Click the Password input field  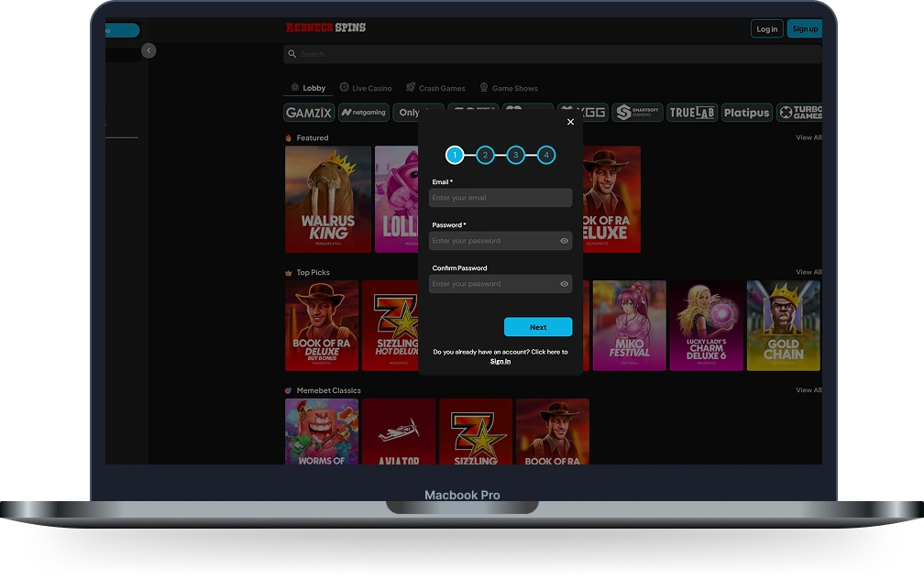[500, 241]
